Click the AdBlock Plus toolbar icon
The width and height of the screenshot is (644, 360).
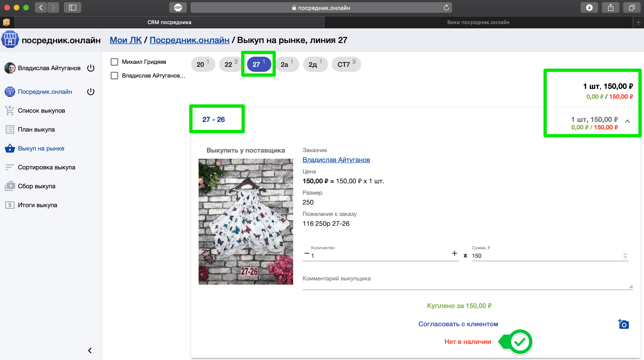(178, 8)
